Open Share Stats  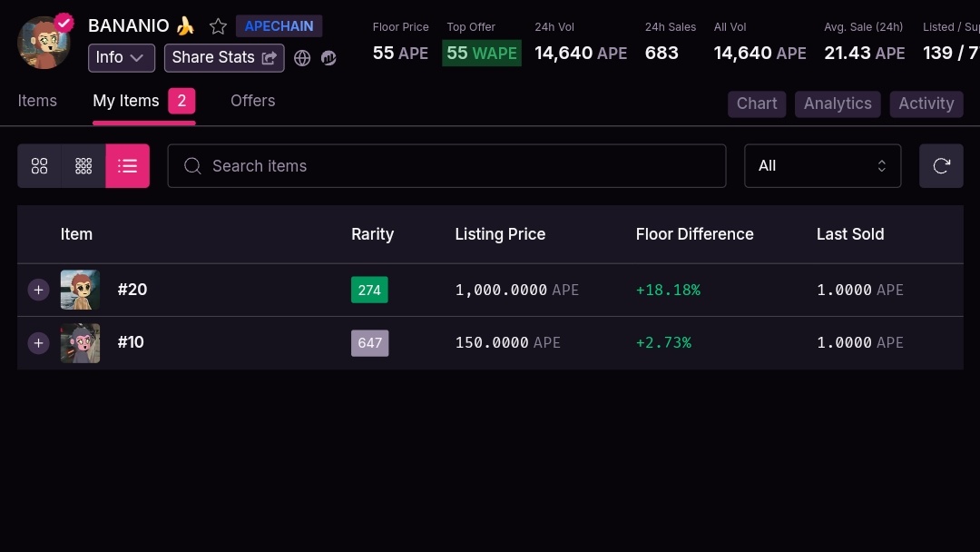pyautogui.click(x=224, y=57)
